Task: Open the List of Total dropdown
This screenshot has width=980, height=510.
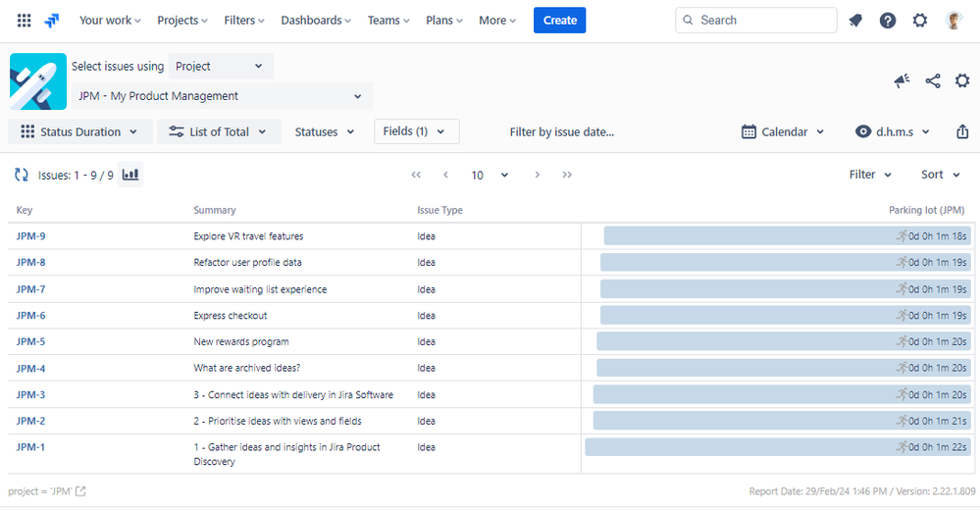Action: click(219, 131)
